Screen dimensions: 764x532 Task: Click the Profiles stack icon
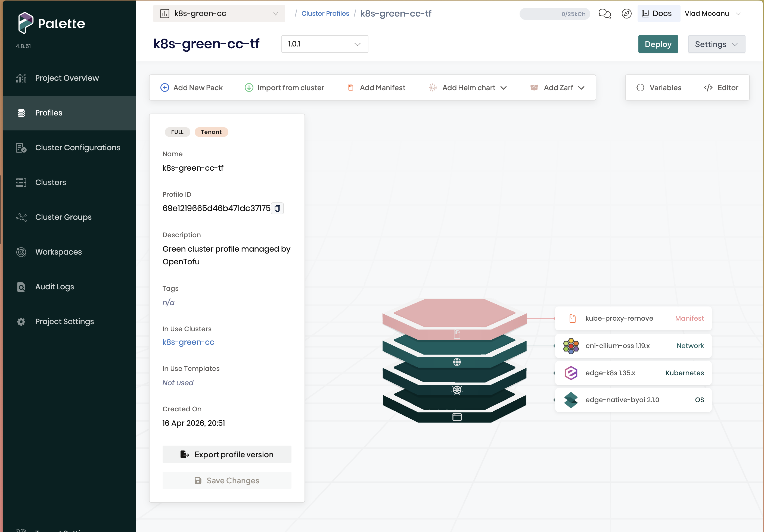[21, 113]
